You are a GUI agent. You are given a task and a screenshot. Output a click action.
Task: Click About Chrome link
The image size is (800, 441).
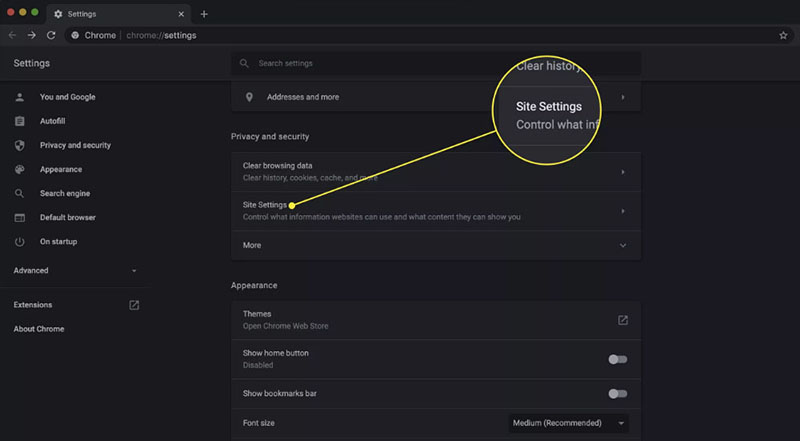39,330
